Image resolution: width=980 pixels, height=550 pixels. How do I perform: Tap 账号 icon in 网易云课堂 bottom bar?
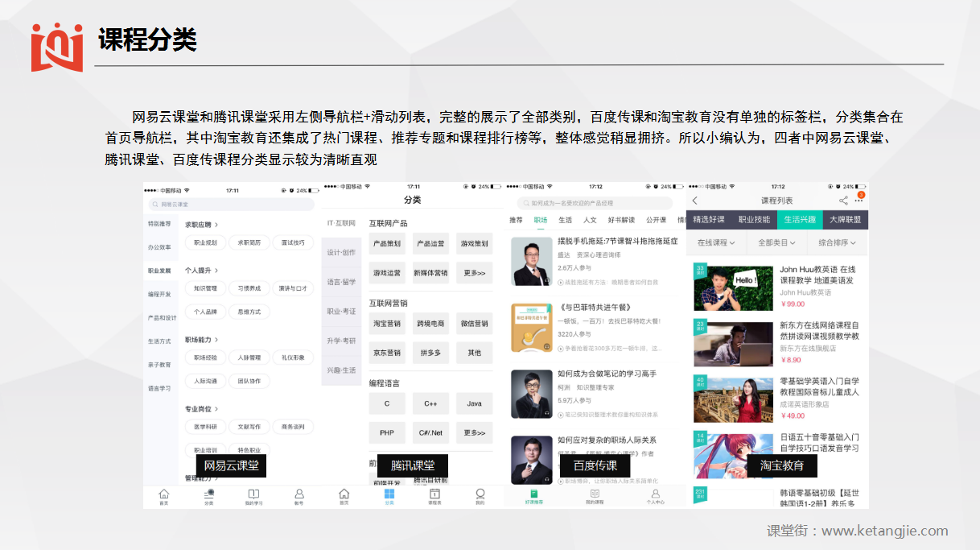299,496
